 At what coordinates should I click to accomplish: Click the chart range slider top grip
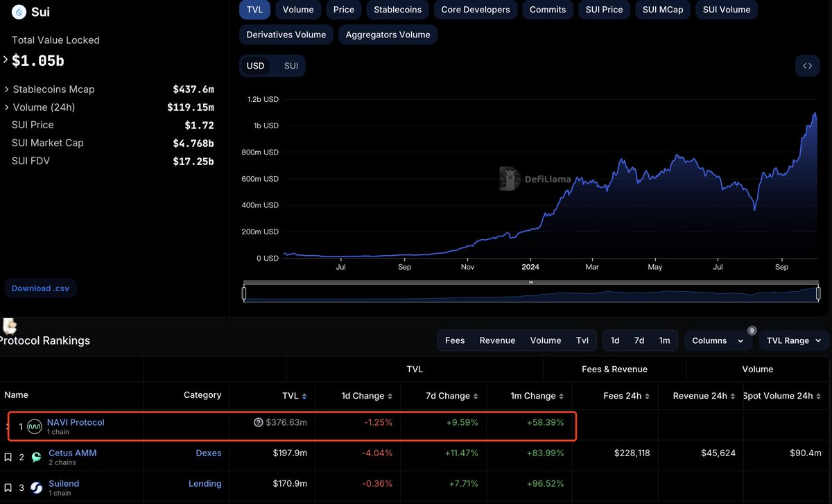531,282
